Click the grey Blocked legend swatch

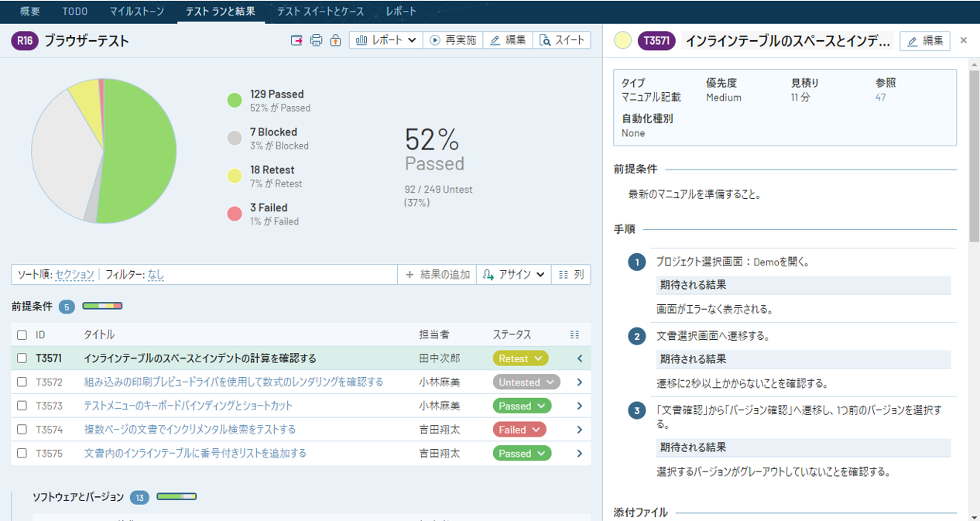click(x=235, y=139)
